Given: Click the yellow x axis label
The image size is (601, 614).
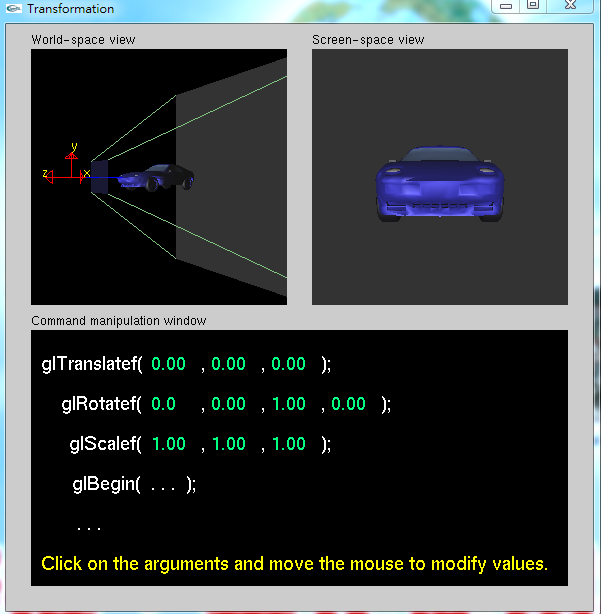Looking at the screenshot, I should pos(87,173).
